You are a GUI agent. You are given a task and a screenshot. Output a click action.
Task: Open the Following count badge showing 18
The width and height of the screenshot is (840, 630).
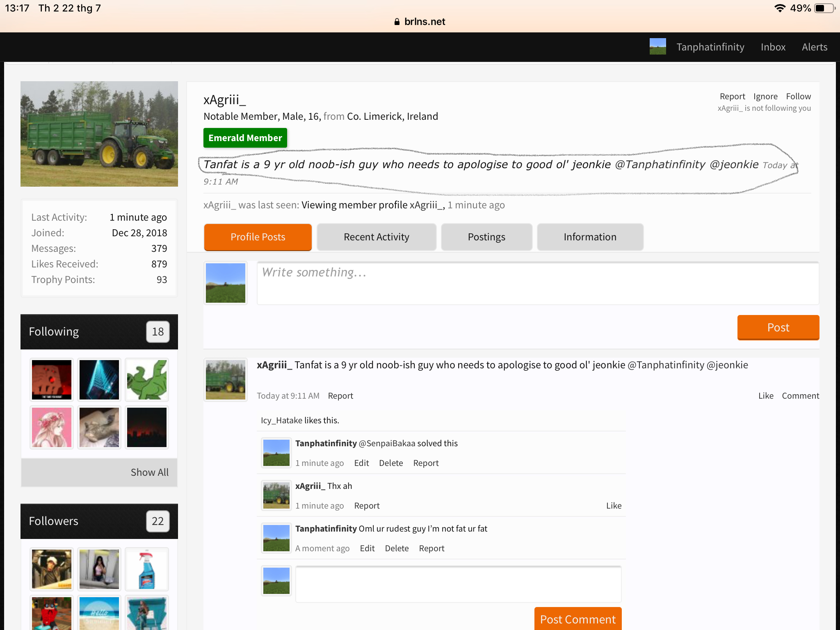point(158,331)
